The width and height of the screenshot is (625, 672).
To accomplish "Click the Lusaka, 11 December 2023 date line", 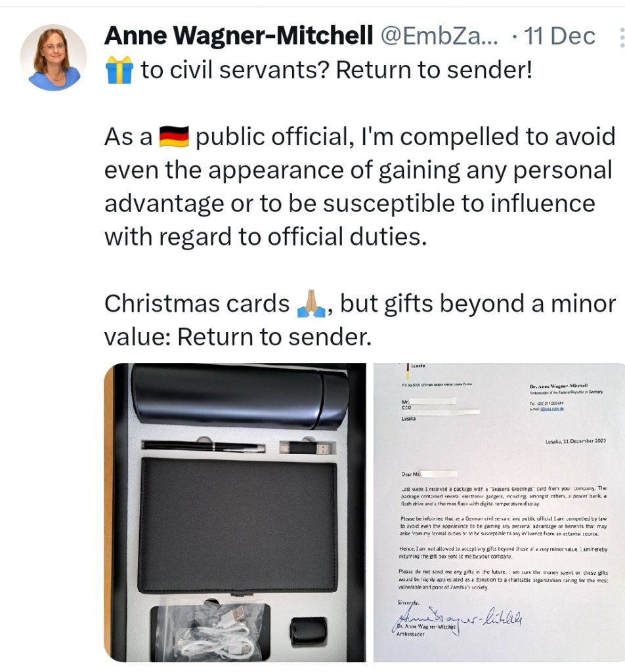I will [x=575, y=441].
